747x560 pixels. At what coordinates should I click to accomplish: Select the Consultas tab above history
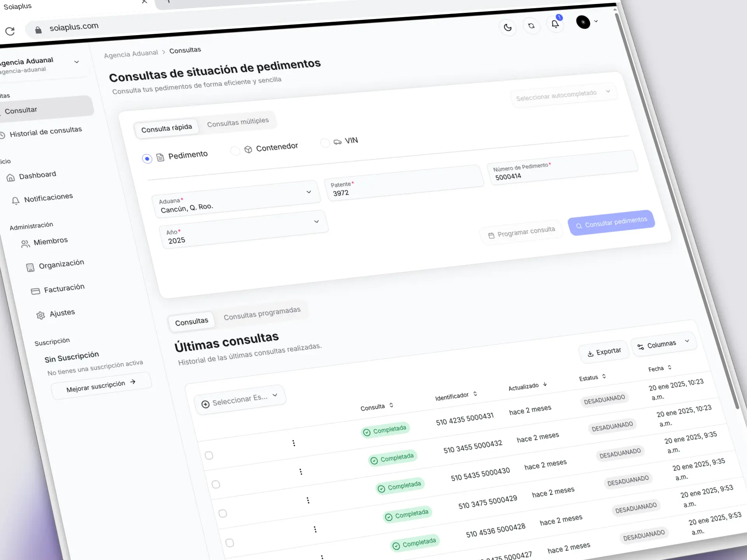coord(191,322)
